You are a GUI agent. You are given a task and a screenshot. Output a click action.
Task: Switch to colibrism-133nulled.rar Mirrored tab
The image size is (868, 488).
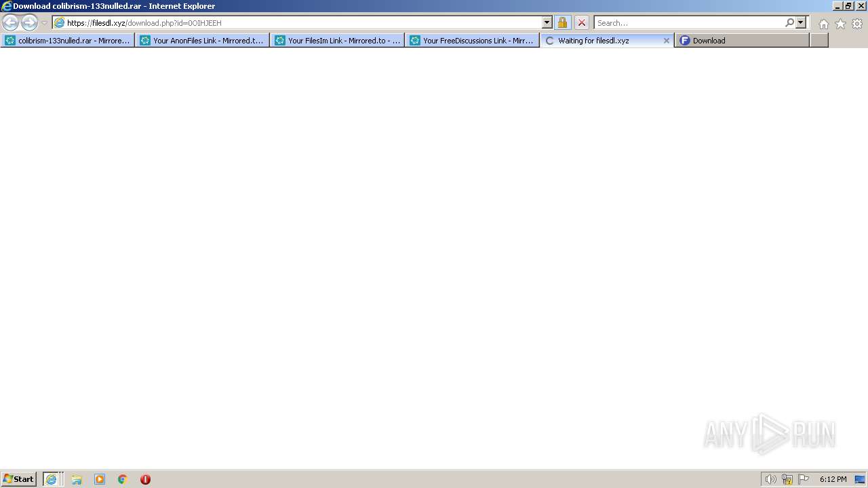click(67, 41)
